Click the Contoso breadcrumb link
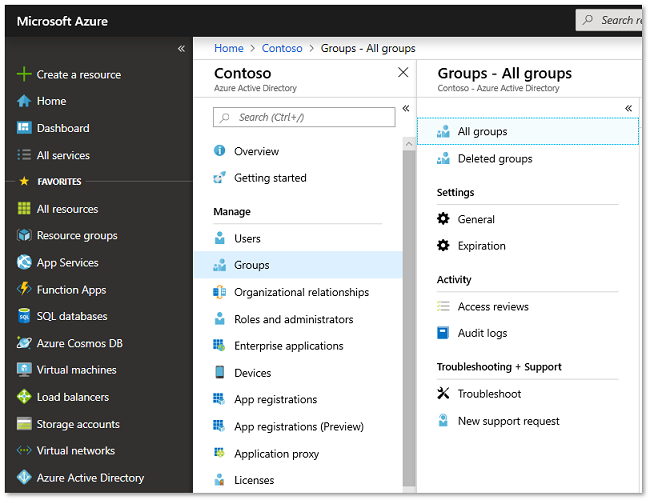Image resolution: width=650 pixels, height=504 pixels. coord(282,48)
